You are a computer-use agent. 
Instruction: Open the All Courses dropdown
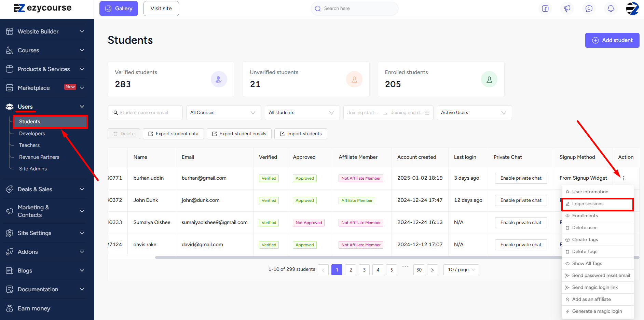[x=224, y=113]
